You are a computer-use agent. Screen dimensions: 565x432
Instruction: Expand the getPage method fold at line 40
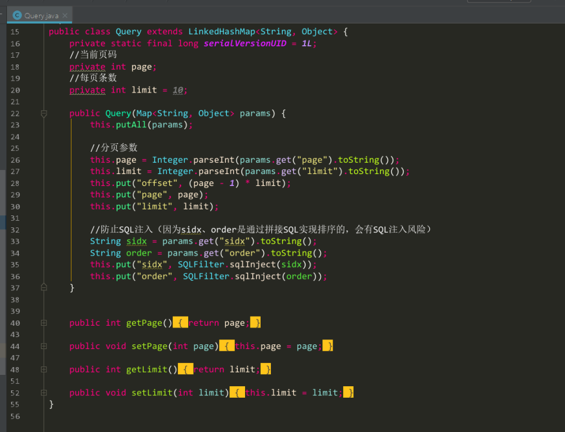44,323
